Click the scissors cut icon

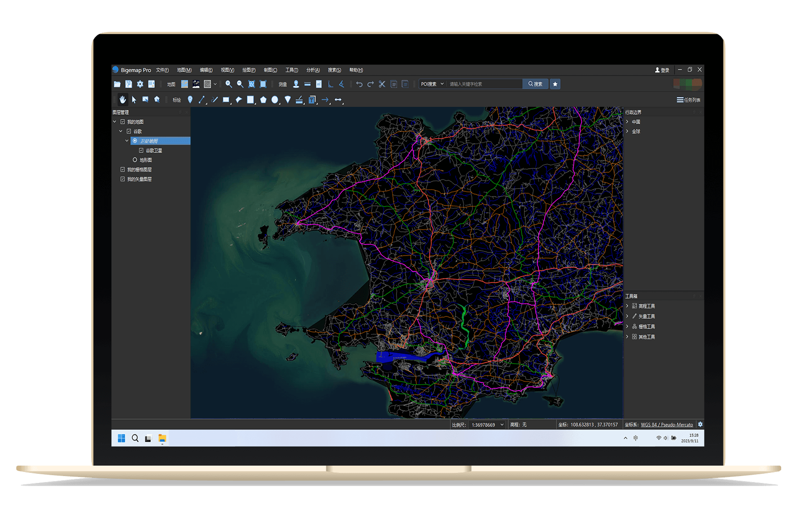(382, 84)
